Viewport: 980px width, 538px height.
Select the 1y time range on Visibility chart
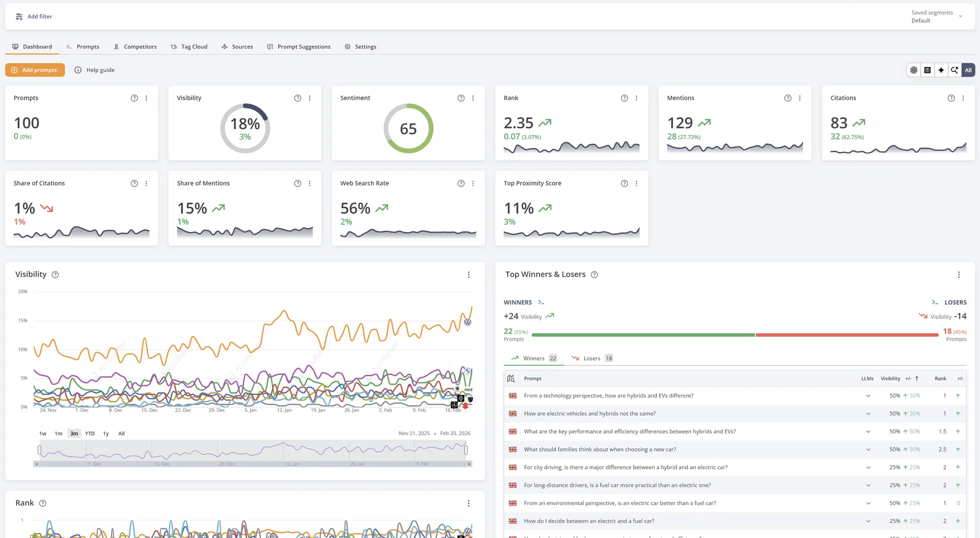105,434
